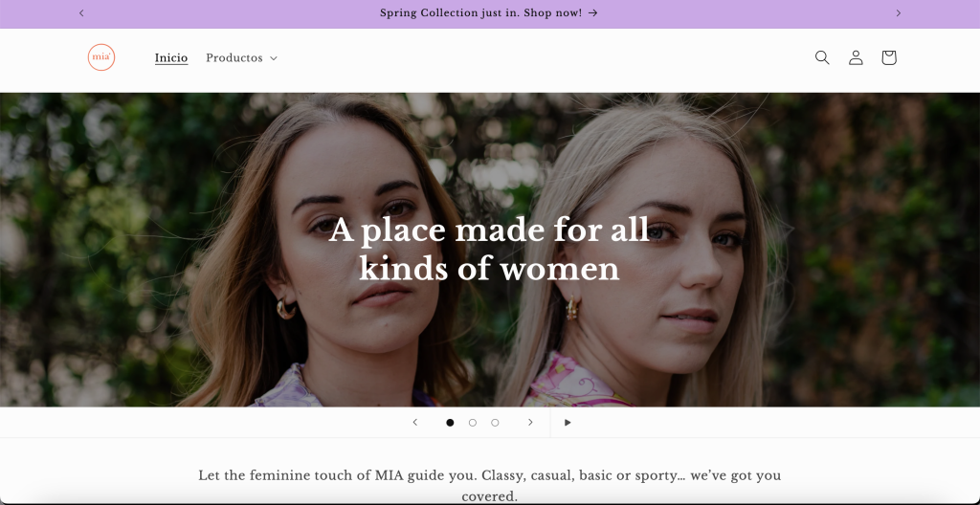Screen dimensions: 980x505
Task: Show previous announcement in purple bar
Action: point(81,13)
